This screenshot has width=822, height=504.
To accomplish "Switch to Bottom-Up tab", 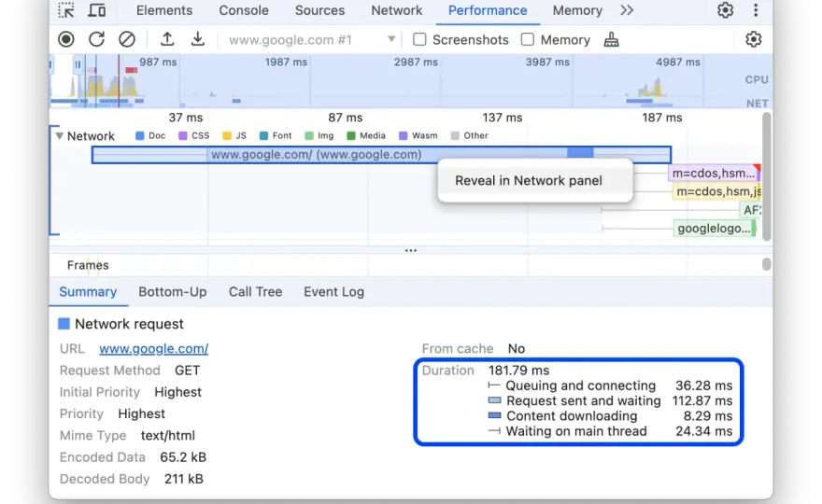I will [x=173, y=292].
